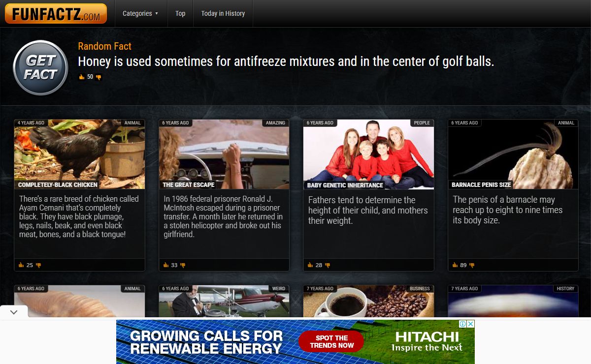Read the Ayam Cemani chicken fact text
This screenshot has height=364, width=591.
tap(79, 216)
